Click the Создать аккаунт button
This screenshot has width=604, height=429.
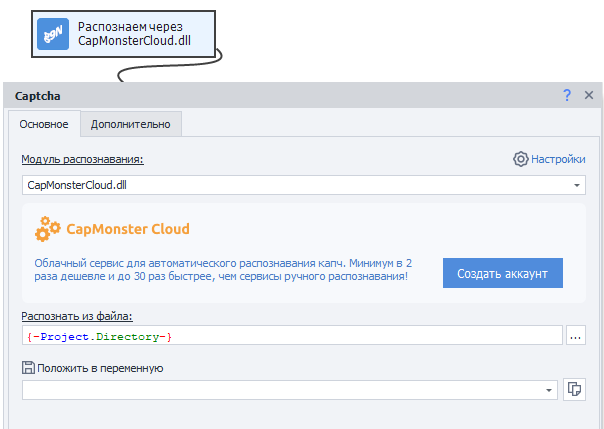click(x=503, y=273)
